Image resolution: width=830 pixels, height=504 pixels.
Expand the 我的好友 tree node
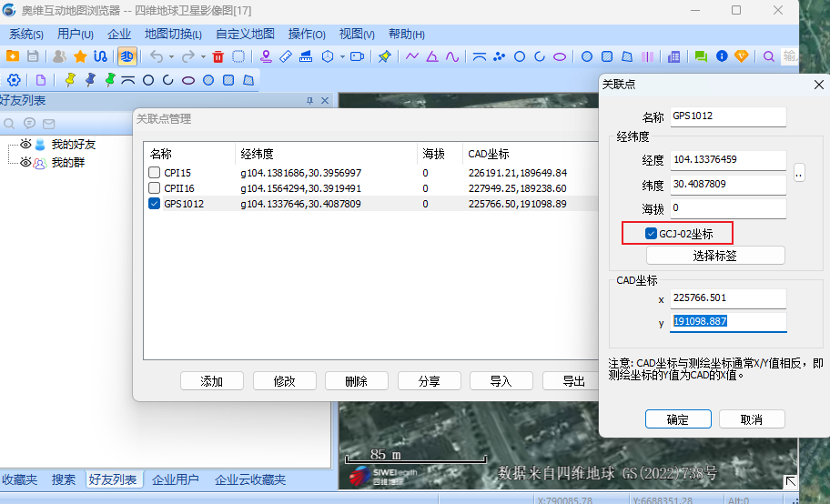click(x=10, y=145)
